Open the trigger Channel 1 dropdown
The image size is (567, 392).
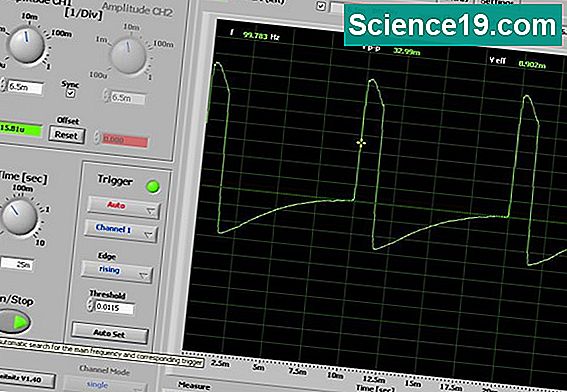tap(121, 230)
